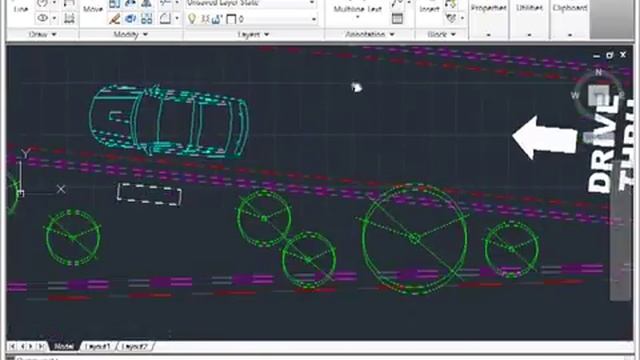Open the Utilities panel
This screenshot has width=640, height=360.
(x=529, y=20)
